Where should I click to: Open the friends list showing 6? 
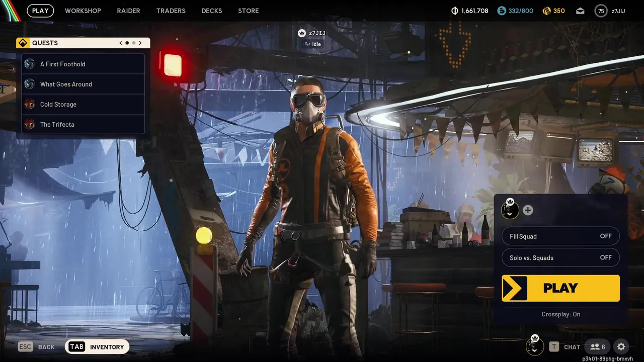pos(598,346)
